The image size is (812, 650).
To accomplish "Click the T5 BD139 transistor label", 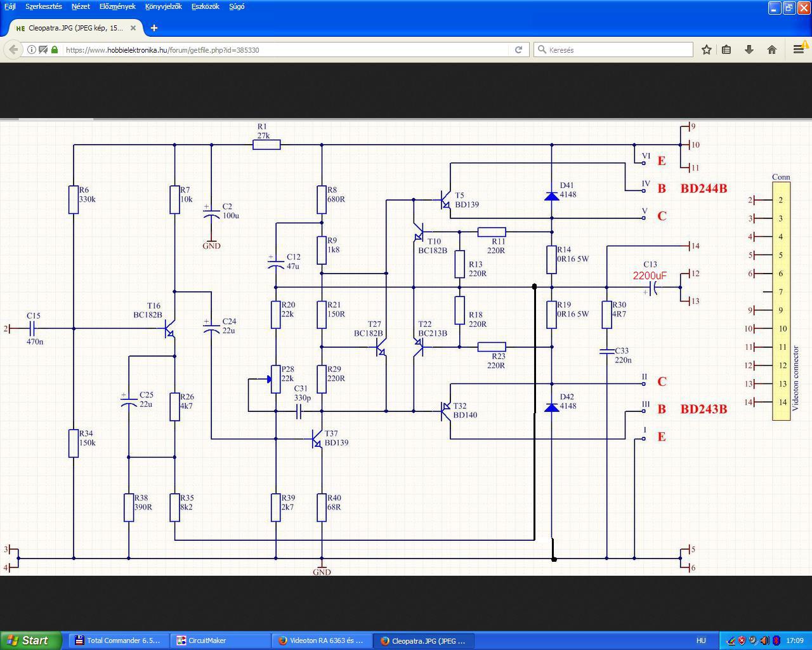I will click(x=467, y=200).
